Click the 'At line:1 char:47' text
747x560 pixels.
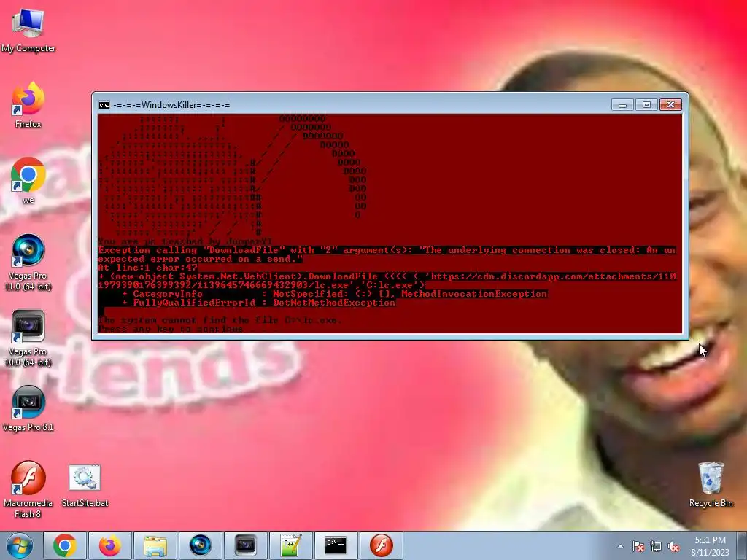147,268
